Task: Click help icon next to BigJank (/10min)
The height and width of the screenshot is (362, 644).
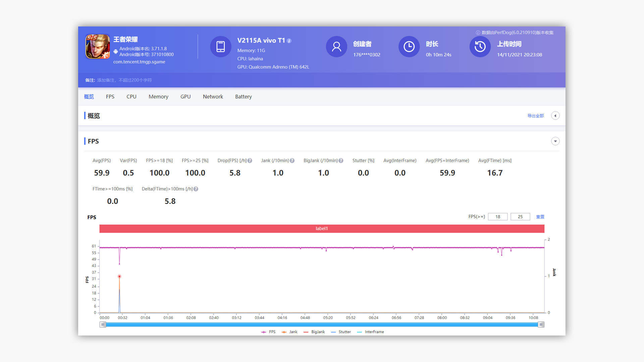Action: [x=341, y=161]
